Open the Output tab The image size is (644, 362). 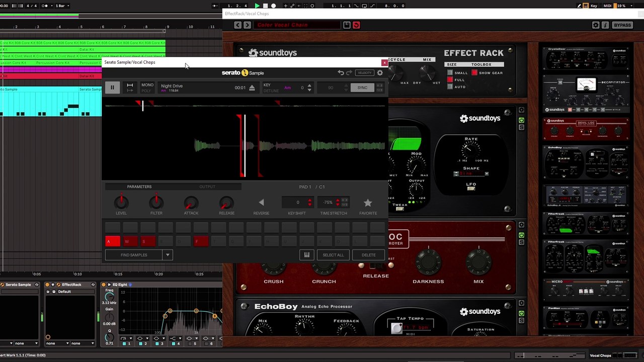coord(207,187)
